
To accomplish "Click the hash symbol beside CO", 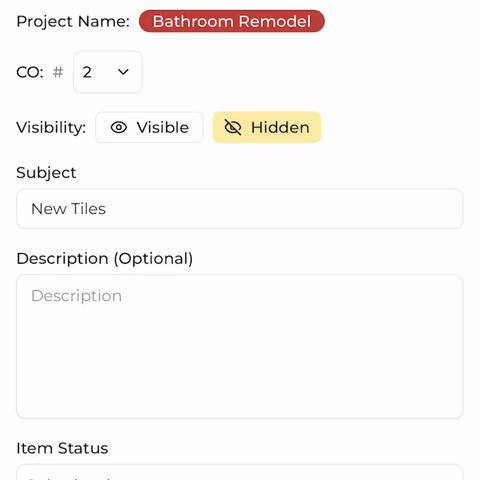I will (58, 72).
